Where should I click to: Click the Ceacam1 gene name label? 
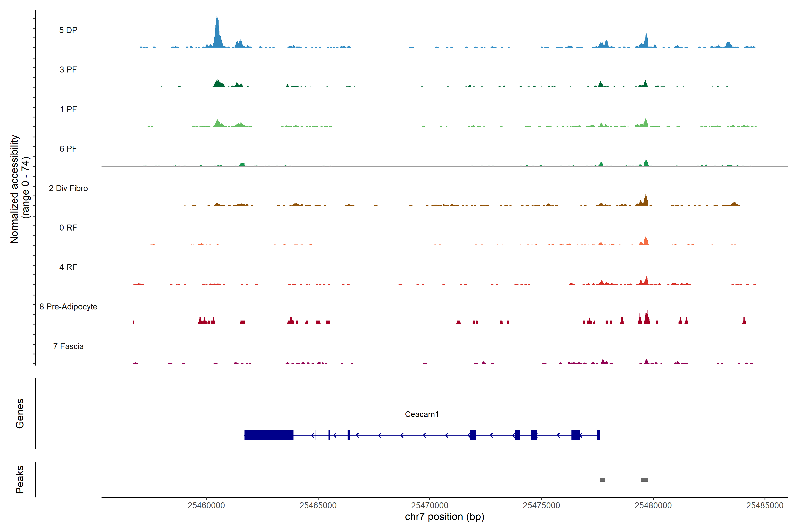click(422, 414)
